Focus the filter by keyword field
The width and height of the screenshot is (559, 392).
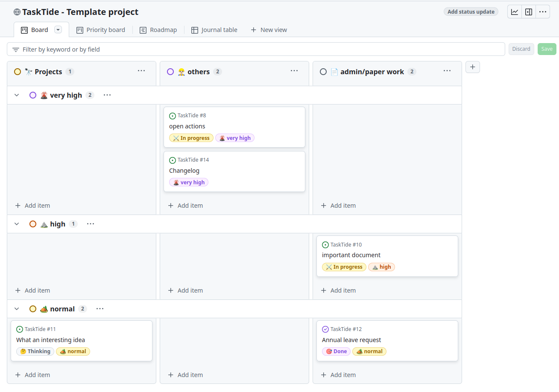tap(256, 49)
